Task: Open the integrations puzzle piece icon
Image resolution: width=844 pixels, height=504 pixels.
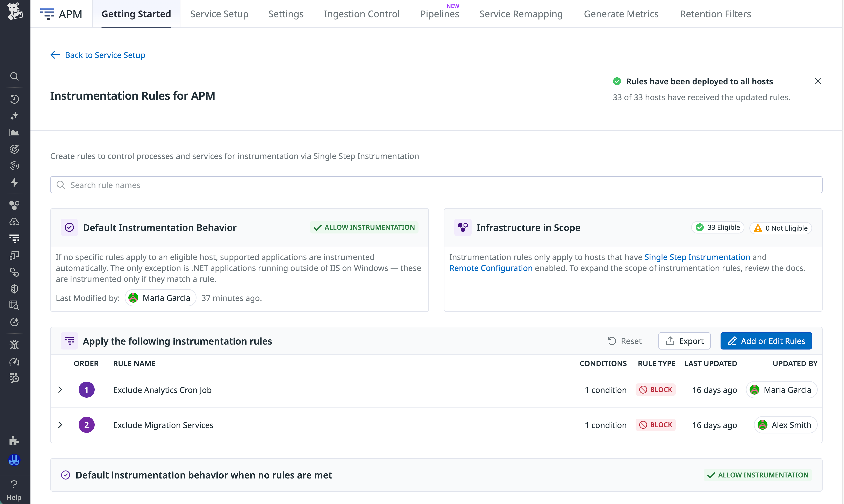Action: 14,440
